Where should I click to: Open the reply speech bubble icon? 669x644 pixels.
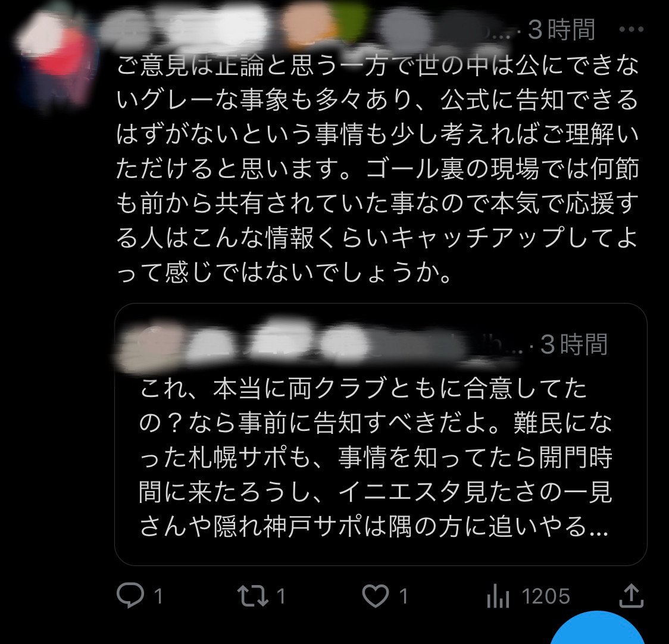[x=130, y=595]
